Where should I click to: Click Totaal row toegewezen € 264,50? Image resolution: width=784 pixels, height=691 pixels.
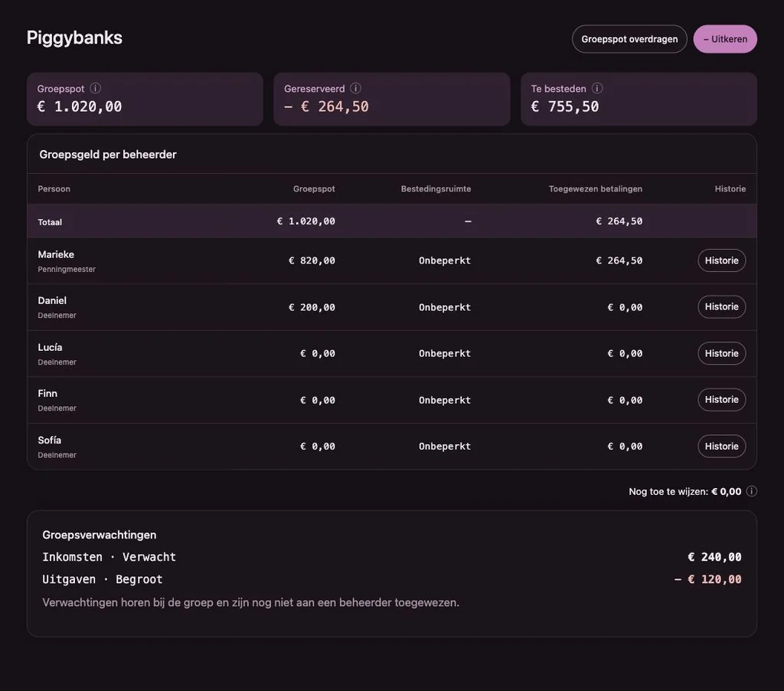[x=619, y=221]
